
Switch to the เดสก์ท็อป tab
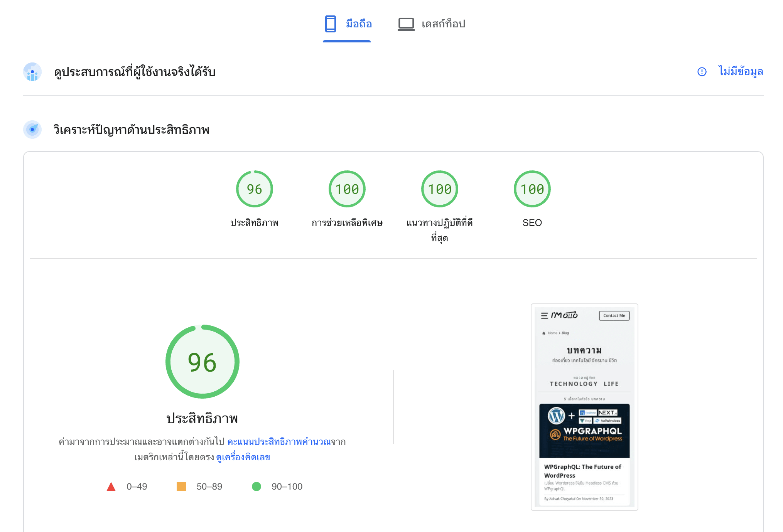(x=443, y=24)
